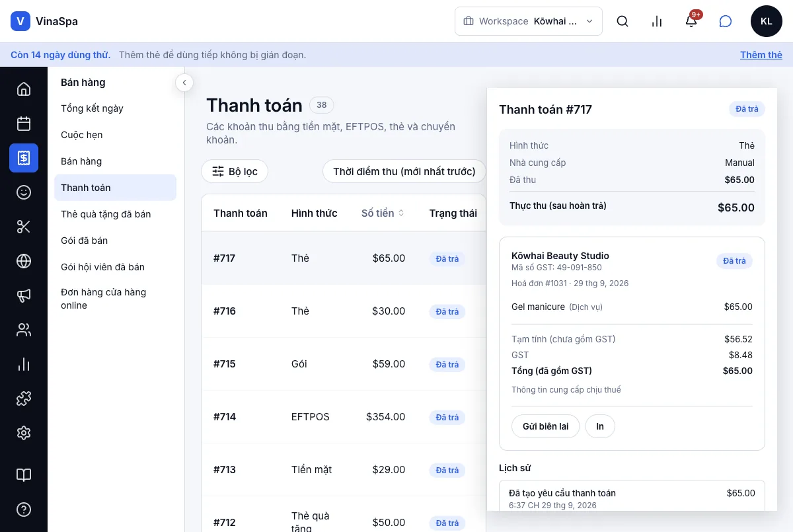Image resolution: width=793 pixels, height=532 pixels.
Task: Open Tổng kết ngày in the sidebar
Action: [115, 108]
